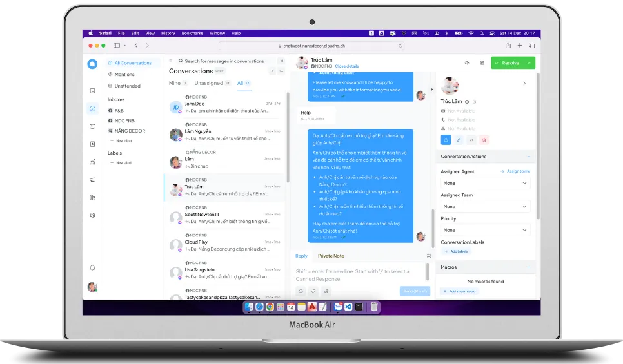Screen dimensions: 623x364
Task: Open Captain sidebar icon below Conversations
Action: coord(93,126)
